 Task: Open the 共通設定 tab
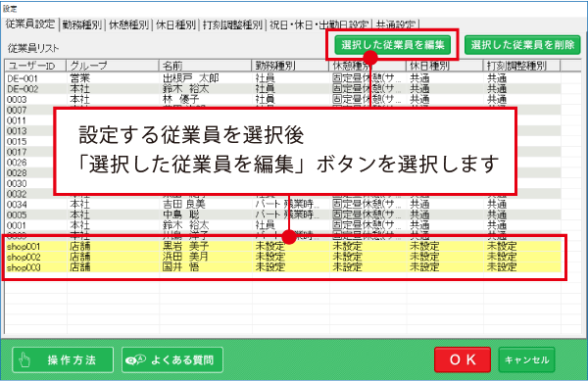(x=396, y=25)
